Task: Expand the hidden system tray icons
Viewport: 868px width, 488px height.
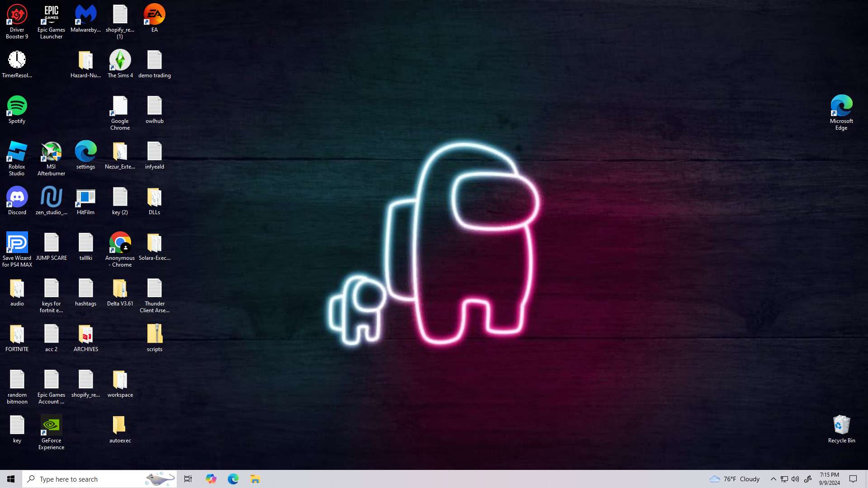Action: pyautogui.click(x=773, y=479)
